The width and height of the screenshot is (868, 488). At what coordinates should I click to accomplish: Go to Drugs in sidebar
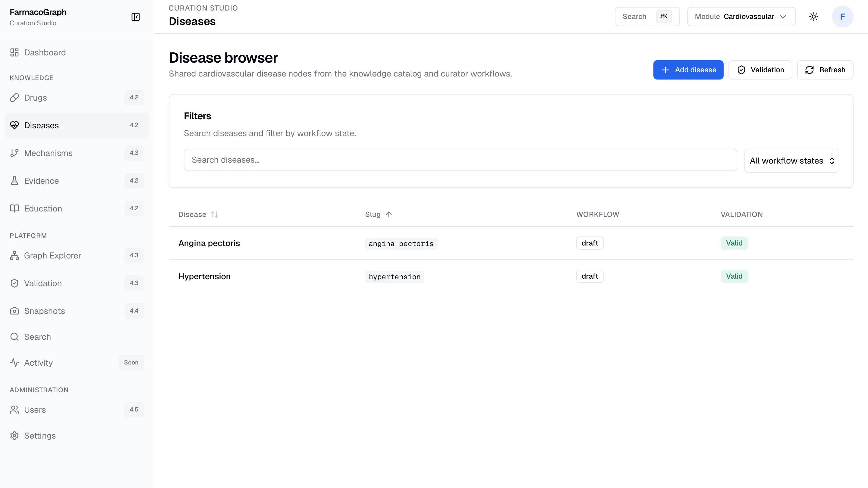click(x=77, y=98)
